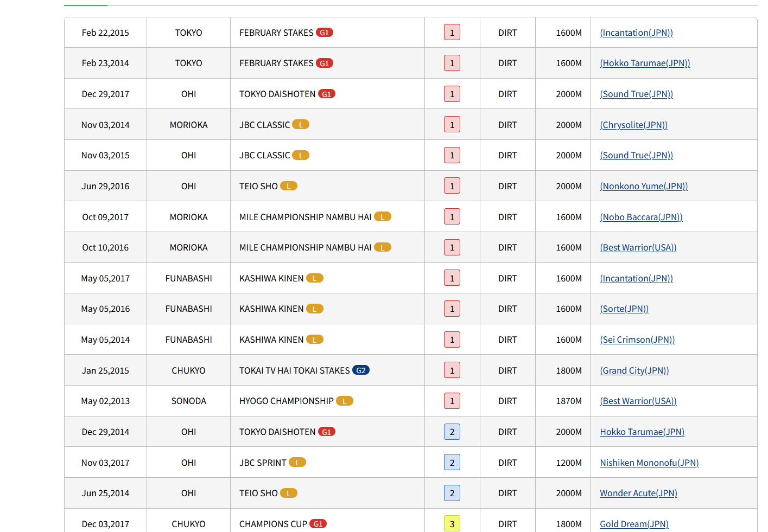Click 2nd place badge in Jun 25,2014 row
This screenshot has width=768, height=532.
pos(452,493)
